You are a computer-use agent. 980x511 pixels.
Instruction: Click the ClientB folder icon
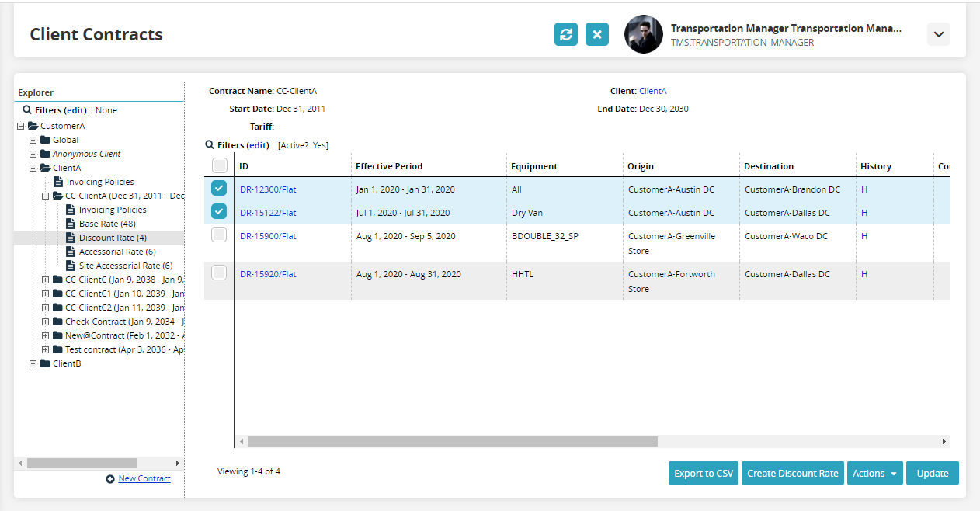[46, 363]
